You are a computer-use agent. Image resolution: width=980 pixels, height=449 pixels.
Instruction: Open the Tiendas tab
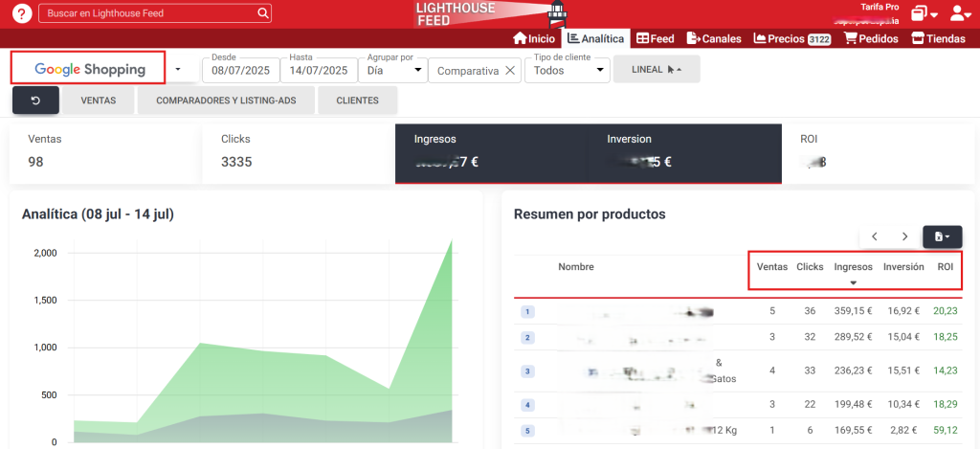938,38
